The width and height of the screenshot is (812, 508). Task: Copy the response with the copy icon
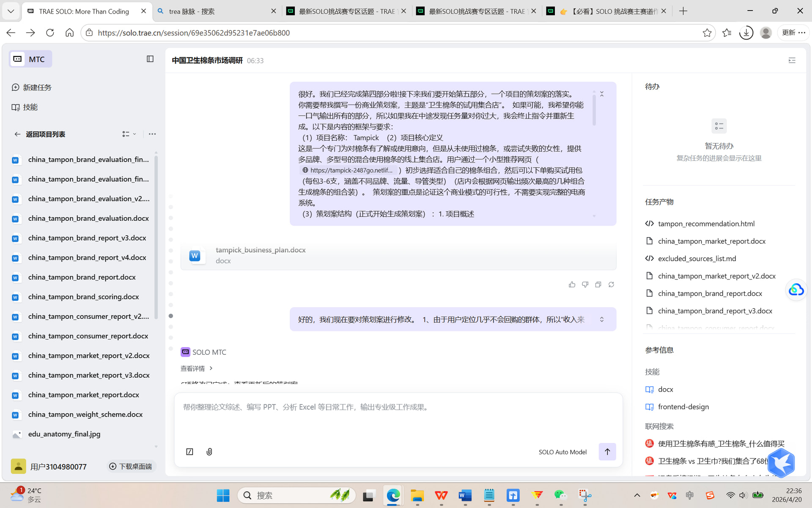[x=598, y=284]
